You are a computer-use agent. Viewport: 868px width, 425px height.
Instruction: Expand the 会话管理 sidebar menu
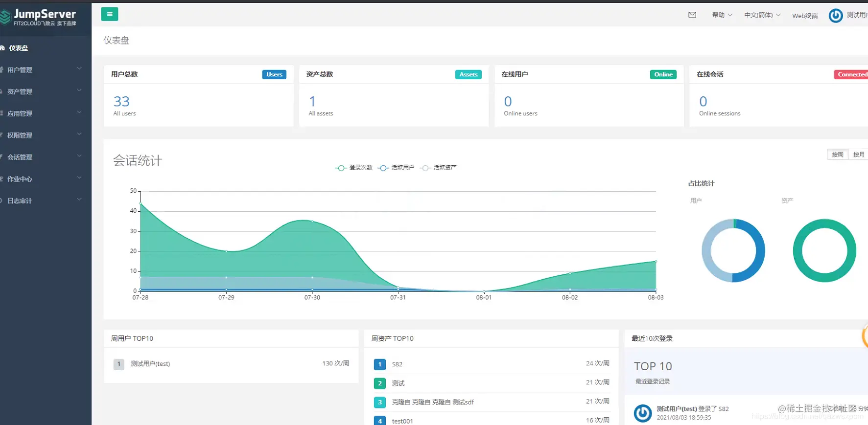click(46, 157)
